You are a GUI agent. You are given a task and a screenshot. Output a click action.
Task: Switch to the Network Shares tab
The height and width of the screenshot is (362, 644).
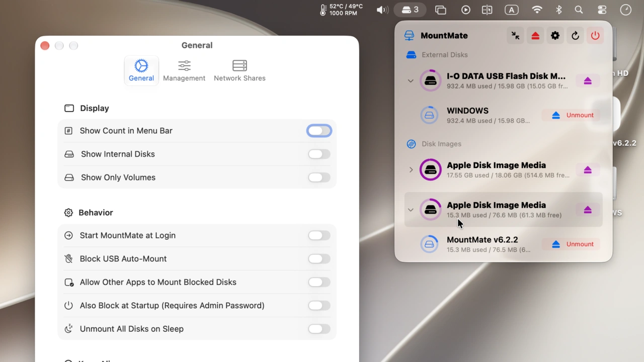(239, 70)
